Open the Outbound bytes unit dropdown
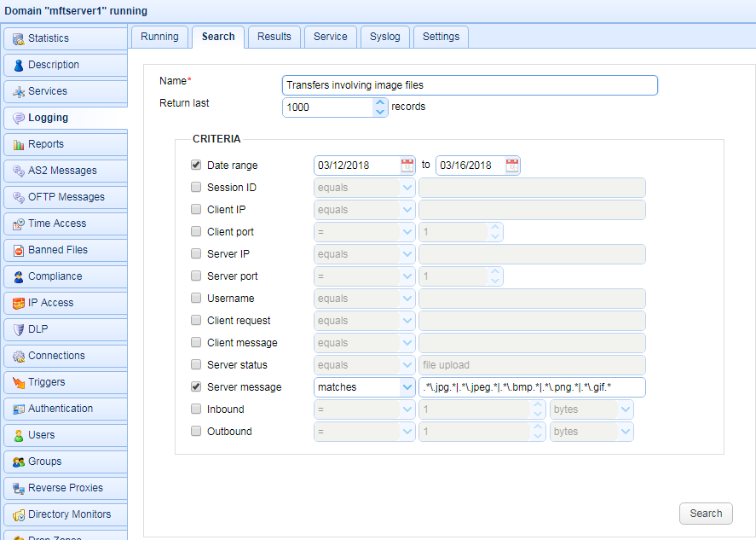The image size is (756, 540). [592, 431]
